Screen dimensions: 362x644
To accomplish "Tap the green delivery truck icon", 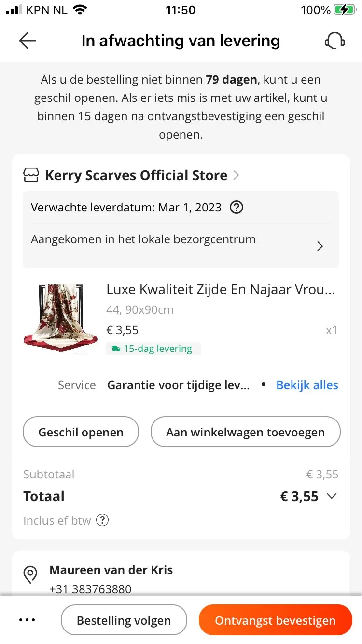I will [x=116, y=349].
